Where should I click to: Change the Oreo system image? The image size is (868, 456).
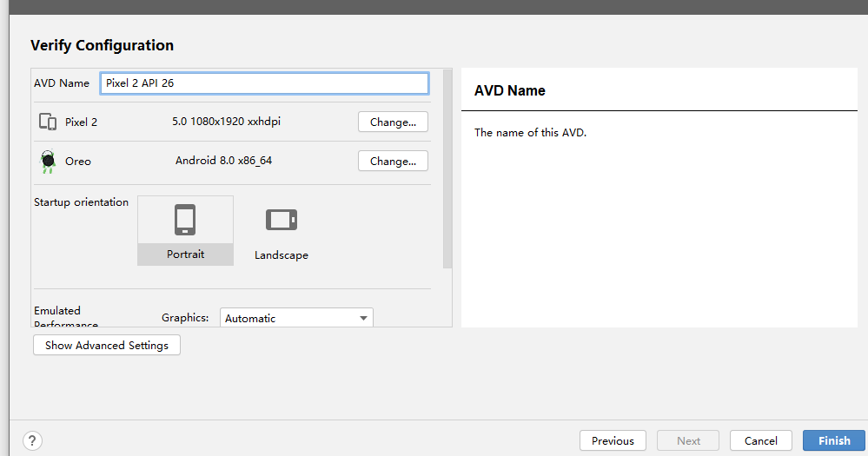click(x=393, y=161)
